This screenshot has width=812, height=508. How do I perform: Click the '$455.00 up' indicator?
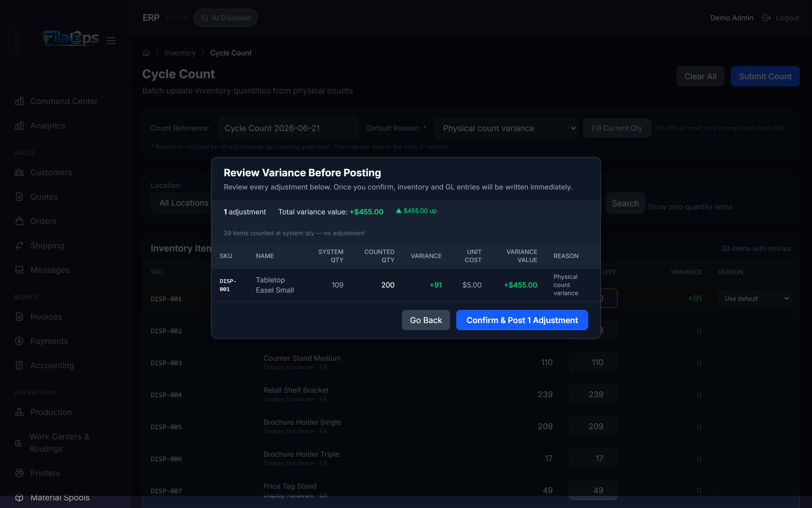[416, 211]
